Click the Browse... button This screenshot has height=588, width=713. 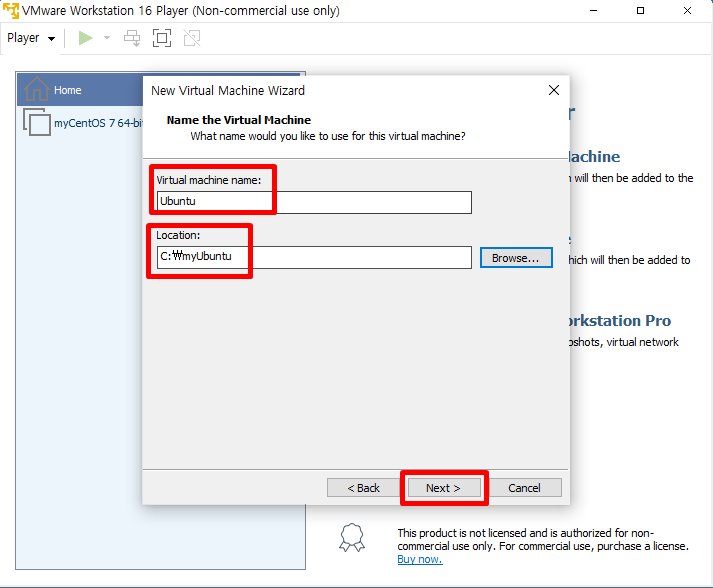coord(516,258)
